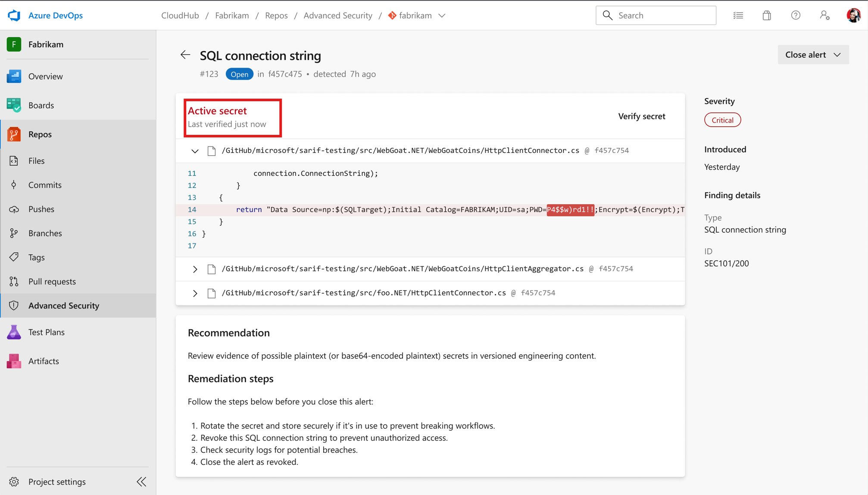Click the Remediation steps heading
Screen dimensions: 868x495
pyautogui.click(x=231, y=379)
